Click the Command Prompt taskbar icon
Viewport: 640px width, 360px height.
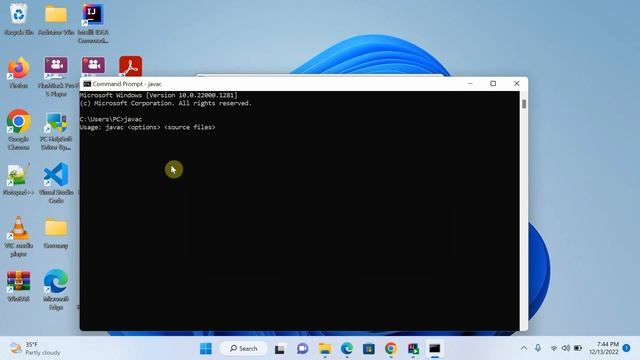pos(435,349)
